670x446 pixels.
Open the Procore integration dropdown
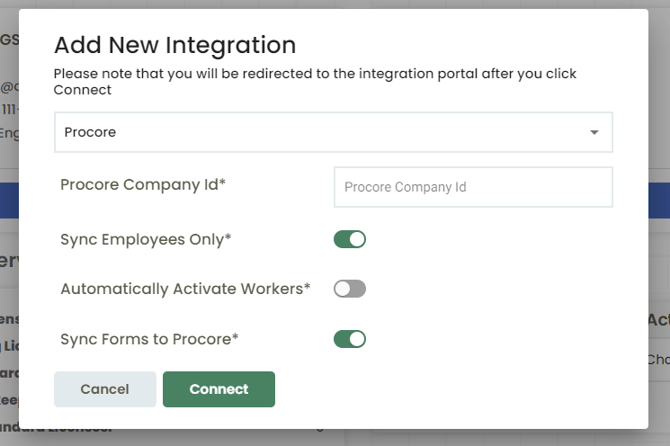pos(332,132)
